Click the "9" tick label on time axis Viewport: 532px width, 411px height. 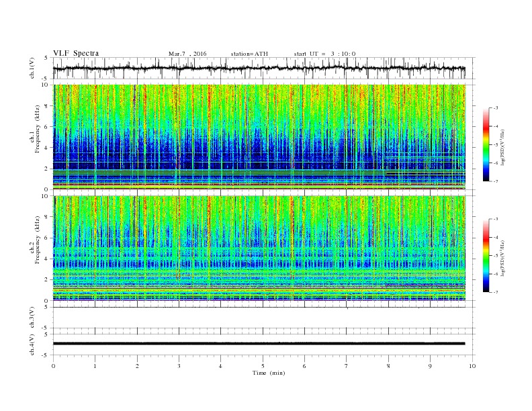tap(430, 366)
